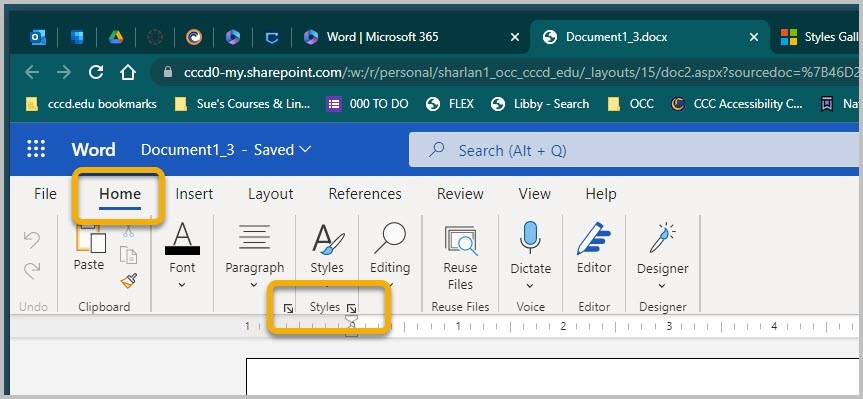The height and width of the screenshot is (399, 863).
Task: Select the Review ribbon tab
Action: 460,194
